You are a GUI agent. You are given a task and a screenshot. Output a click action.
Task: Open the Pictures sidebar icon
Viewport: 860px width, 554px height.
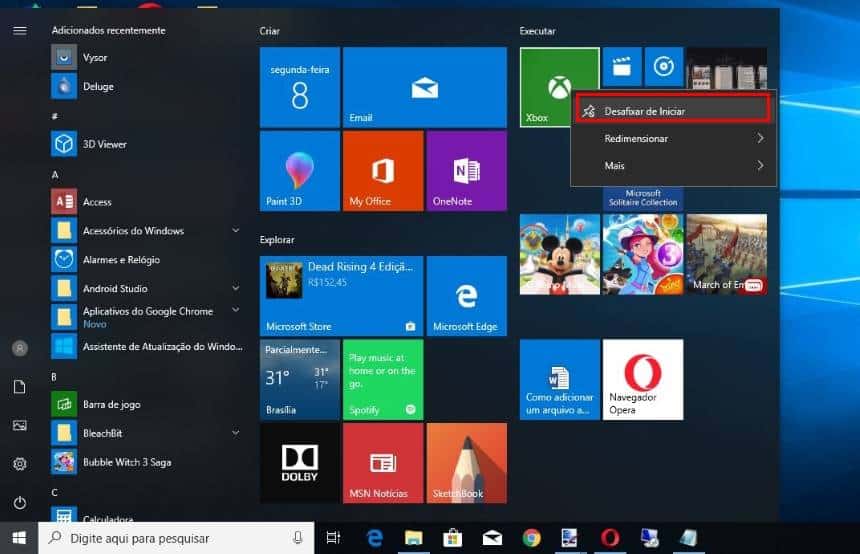point(20,425)
